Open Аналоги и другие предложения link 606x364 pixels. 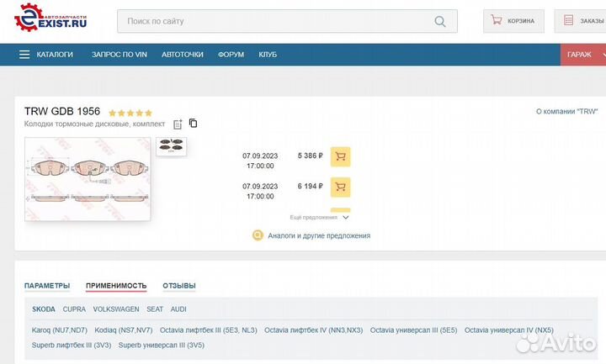pos(318,235)
